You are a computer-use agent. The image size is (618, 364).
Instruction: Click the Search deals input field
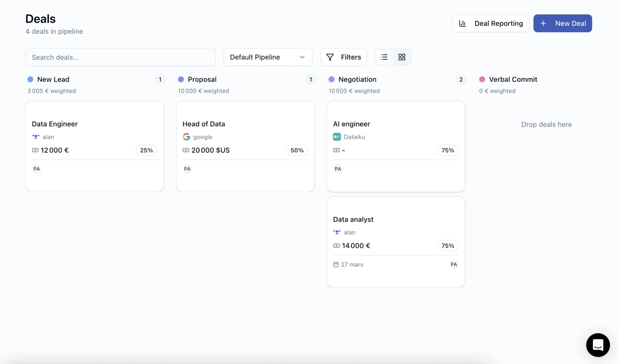point(120,57)
